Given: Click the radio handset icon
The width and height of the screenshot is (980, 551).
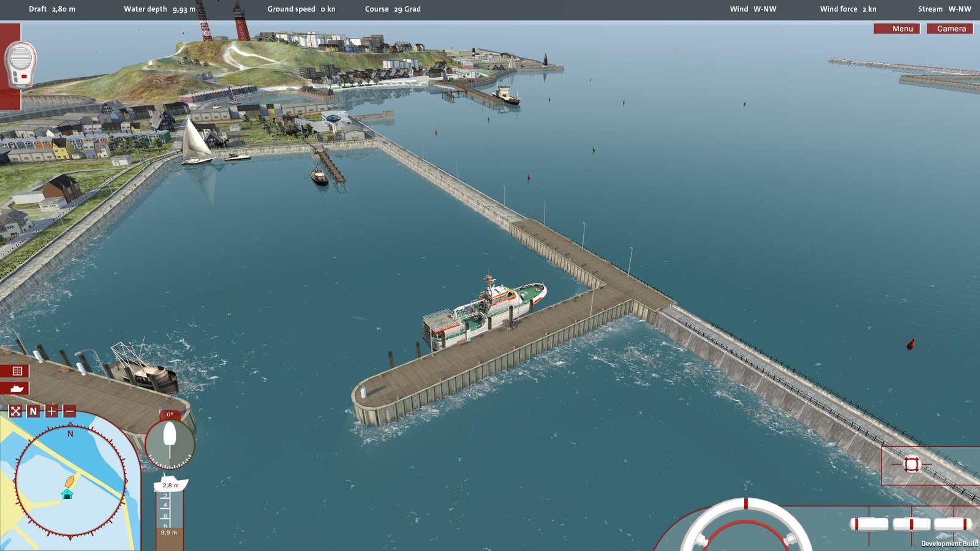Looking at the screenshot, I should [x=20, y=64].
